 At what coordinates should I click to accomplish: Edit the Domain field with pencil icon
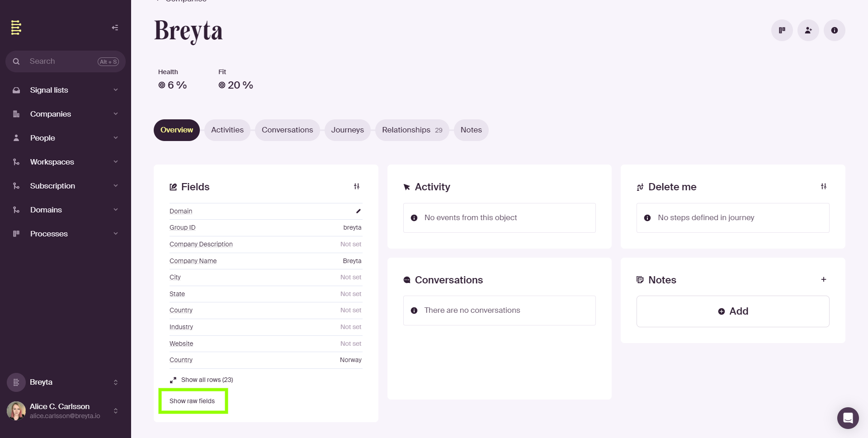359,211
